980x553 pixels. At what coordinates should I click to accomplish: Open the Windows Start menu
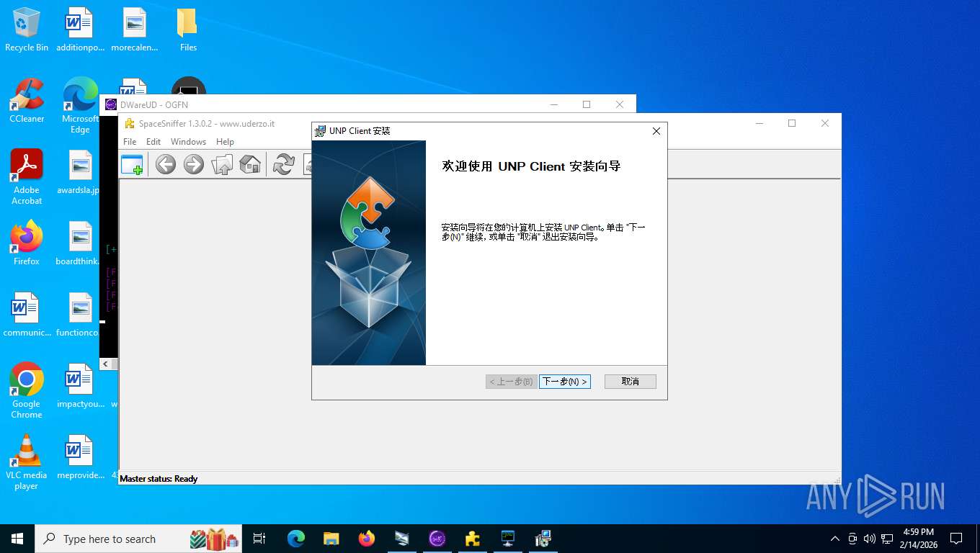pyautogui.click(x=17, y=539)
